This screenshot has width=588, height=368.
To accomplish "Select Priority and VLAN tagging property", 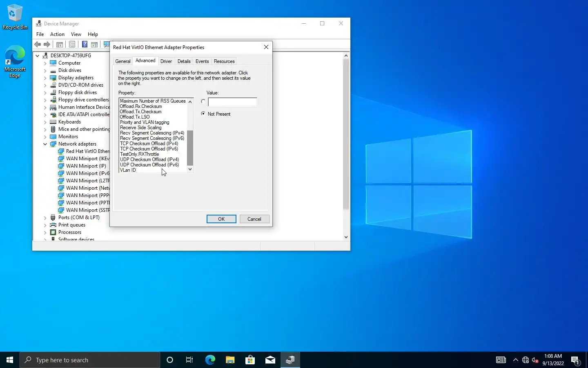I will pos(145,122).
